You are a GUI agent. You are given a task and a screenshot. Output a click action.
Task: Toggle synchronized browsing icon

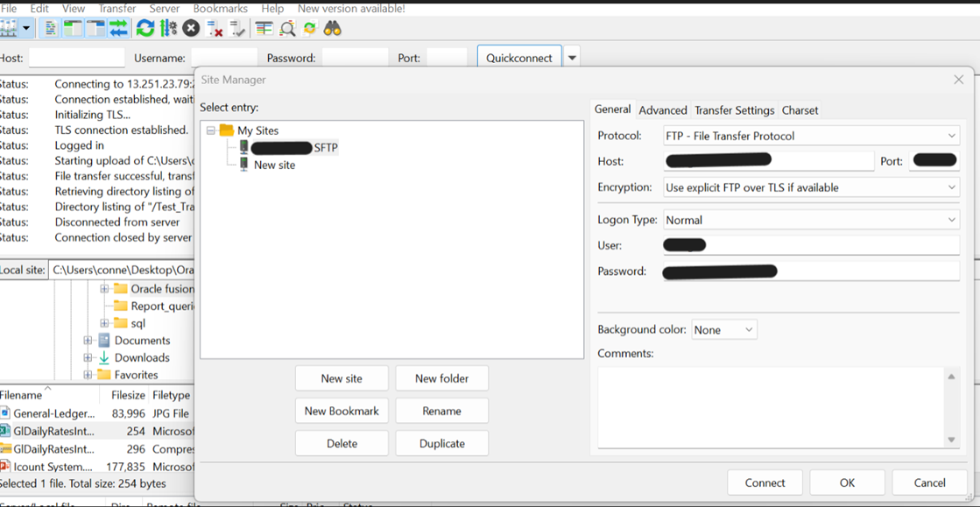click(x=309, y=28)
